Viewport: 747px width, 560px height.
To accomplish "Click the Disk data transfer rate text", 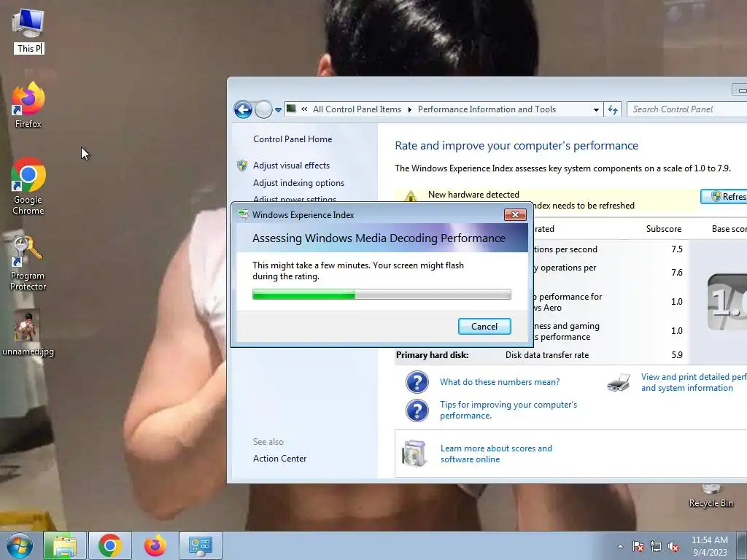I will click(x=547, y=355).
